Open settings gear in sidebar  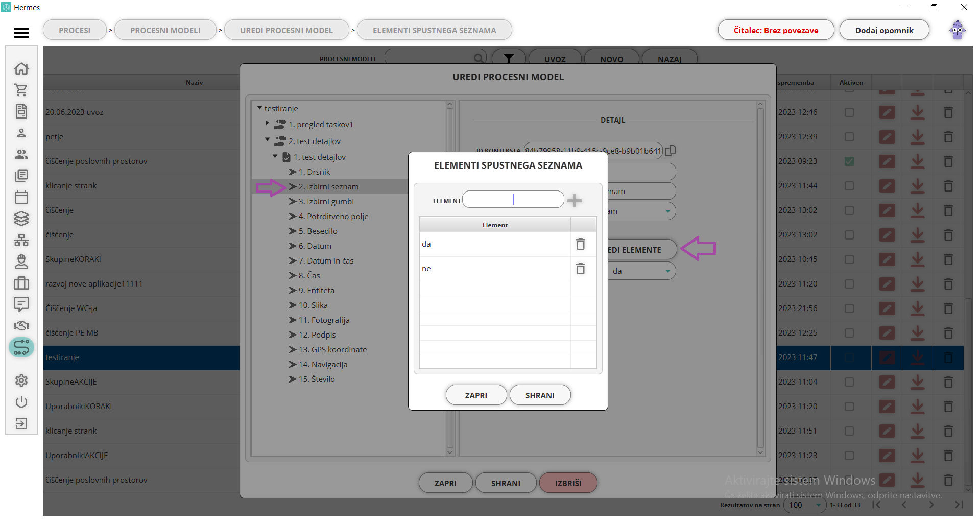pyautogui.click(x=21, y=380)
